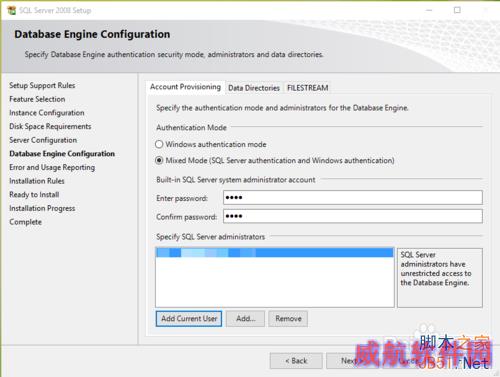Click Installation Rules step

37,181
